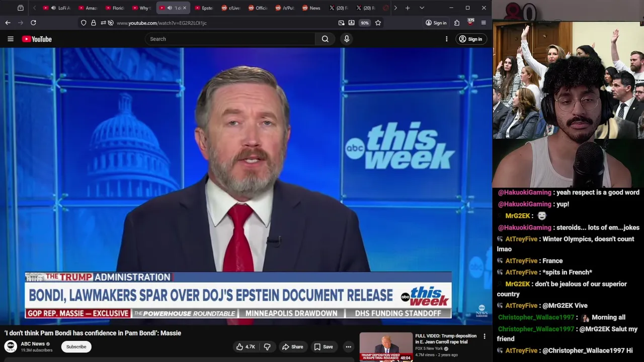Click the extension icon with 175 badge
Image resolution: width=644 pixels, height=362 pixels.
click(470, 22)
